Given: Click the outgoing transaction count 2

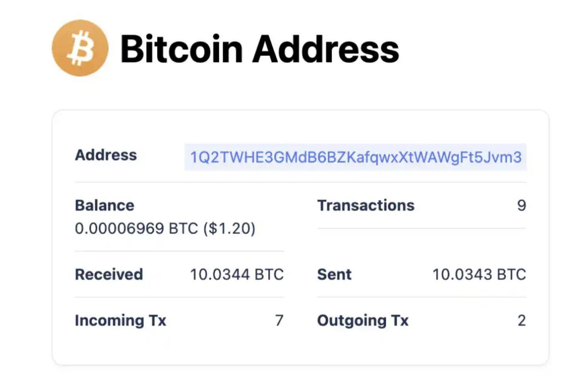Looking at the screenshot, I should (521, 320).
